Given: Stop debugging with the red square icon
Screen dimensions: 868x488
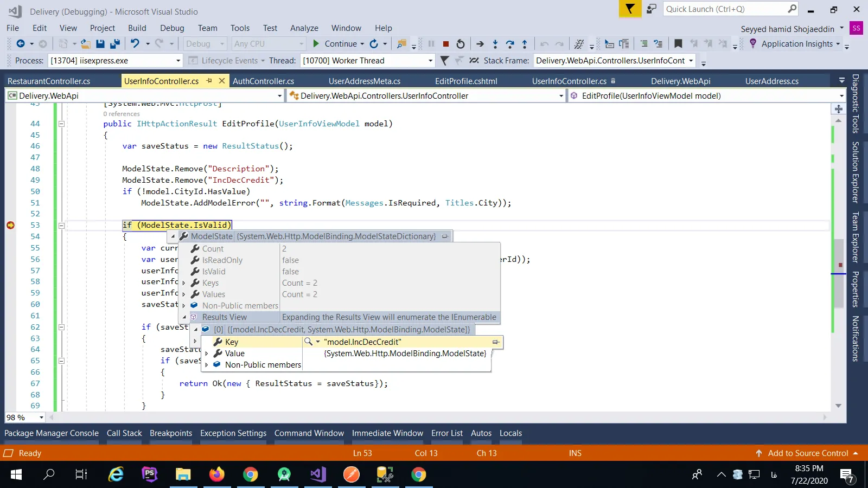Looking at the screenshot, I should (446, 44).
